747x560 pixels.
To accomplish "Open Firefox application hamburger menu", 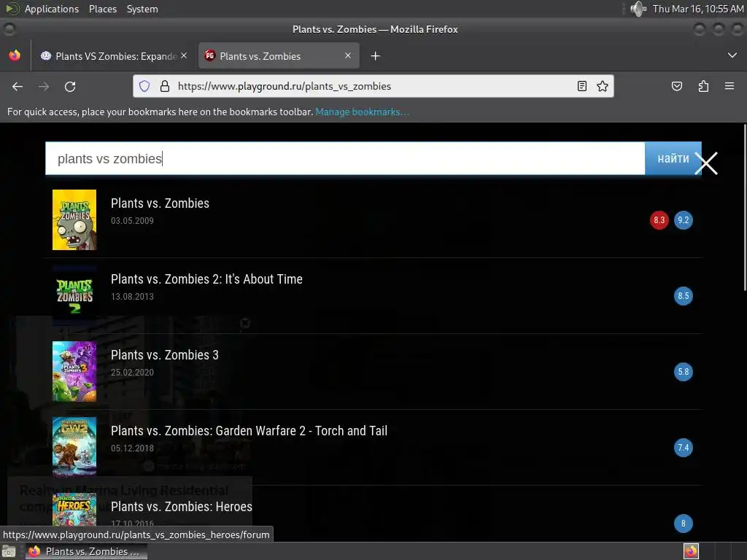I will click(x=729, y=86).
